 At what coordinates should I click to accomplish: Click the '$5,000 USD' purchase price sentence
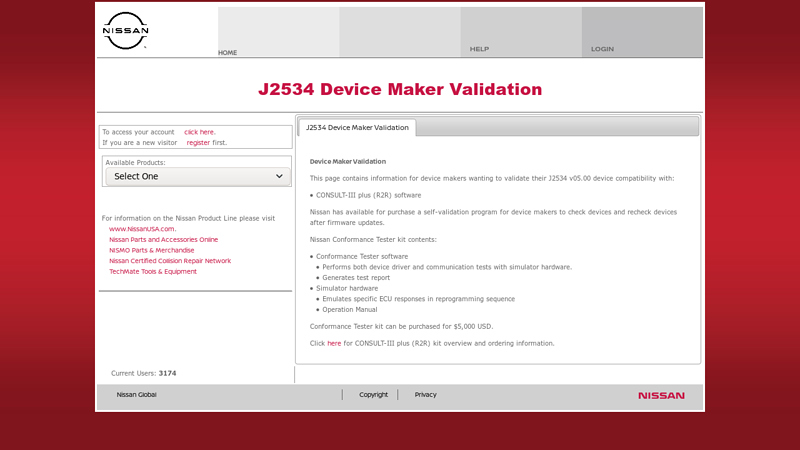[401, 327]
